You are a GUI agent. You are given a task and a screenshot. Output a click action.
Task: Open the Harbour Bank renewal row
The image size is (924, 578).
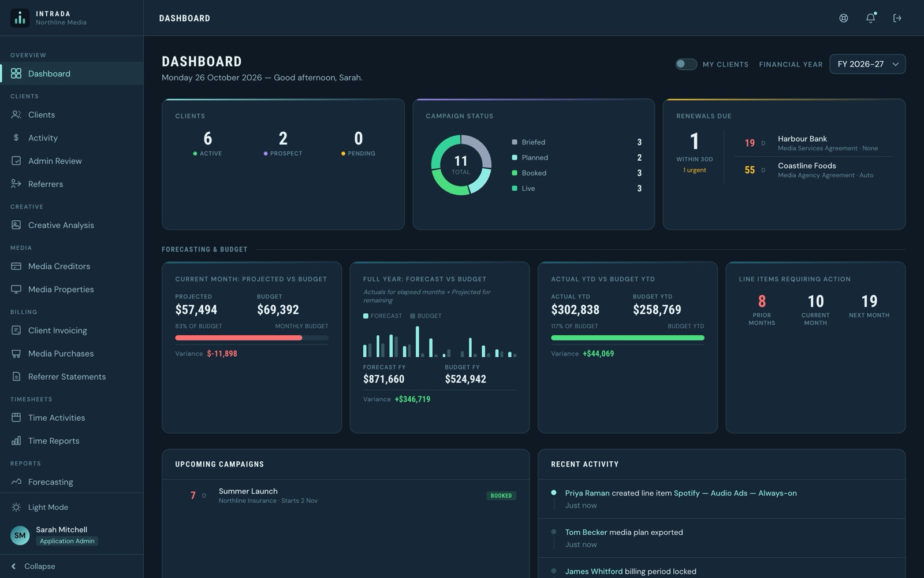click(x=813, y=143)
